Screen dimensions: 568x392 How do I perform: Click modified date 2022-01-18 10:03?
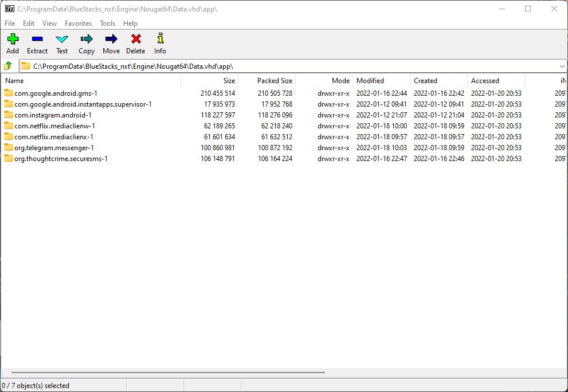(382, 147)
